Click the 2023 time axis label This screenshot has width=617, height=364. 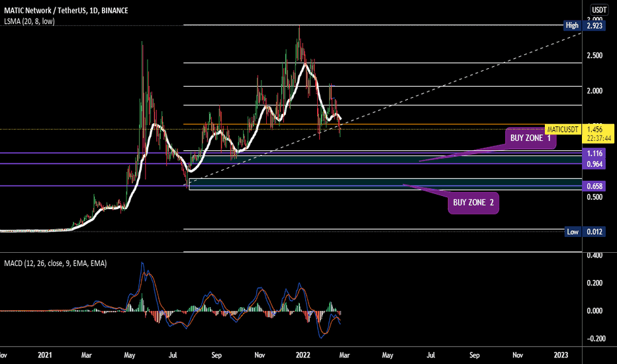[561, 355]
